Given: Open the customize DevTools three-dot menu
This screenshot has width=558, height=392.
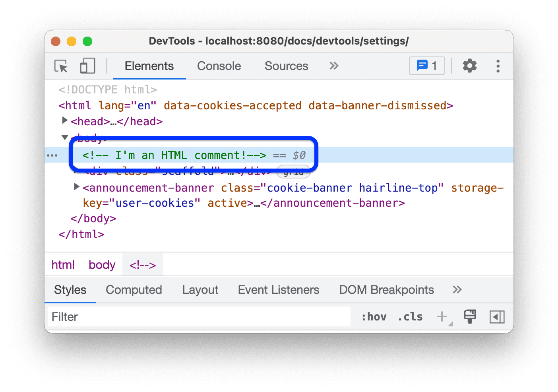Looking at the screenshot, I should [x=498, y=66].
